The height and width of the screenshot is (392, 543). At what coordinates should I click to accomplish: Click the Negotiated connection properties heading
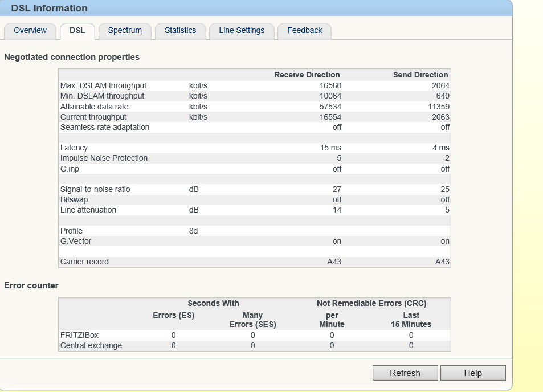[x=72, y=57]
